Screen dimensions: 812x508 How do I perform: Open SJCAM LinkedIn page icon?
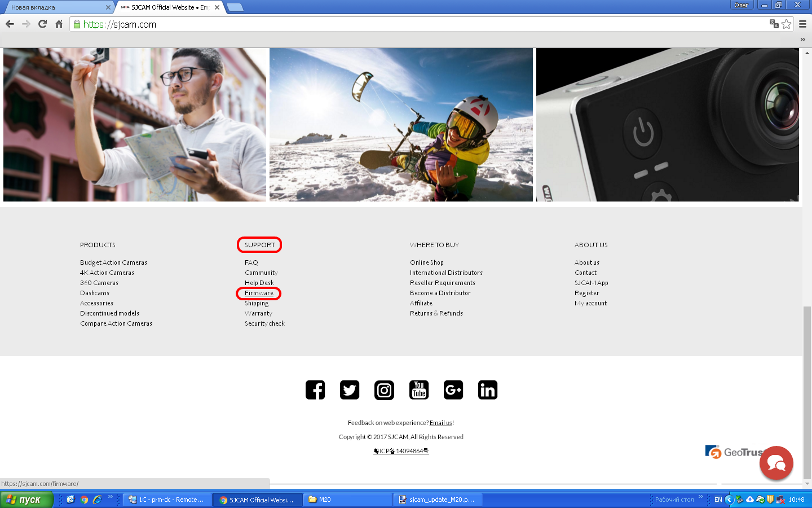488,390
